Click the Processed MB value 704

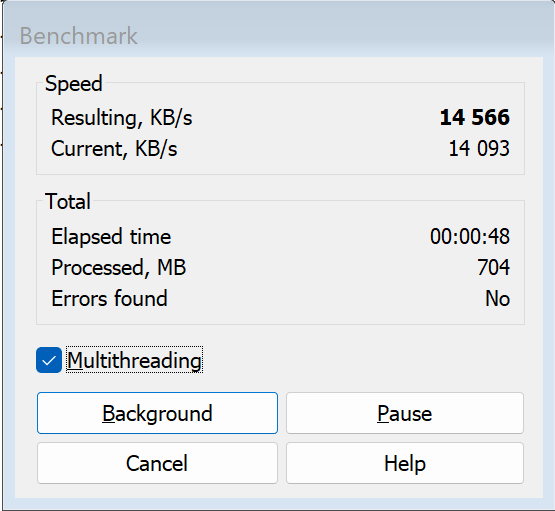pyautogui.click(x=493, y=267)
